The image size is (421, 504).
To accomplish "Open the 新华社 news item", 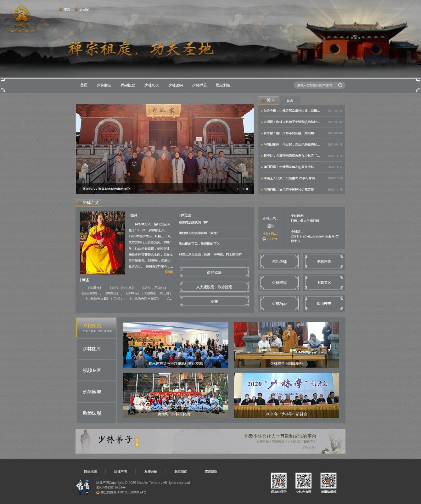I will click(291, 156).
